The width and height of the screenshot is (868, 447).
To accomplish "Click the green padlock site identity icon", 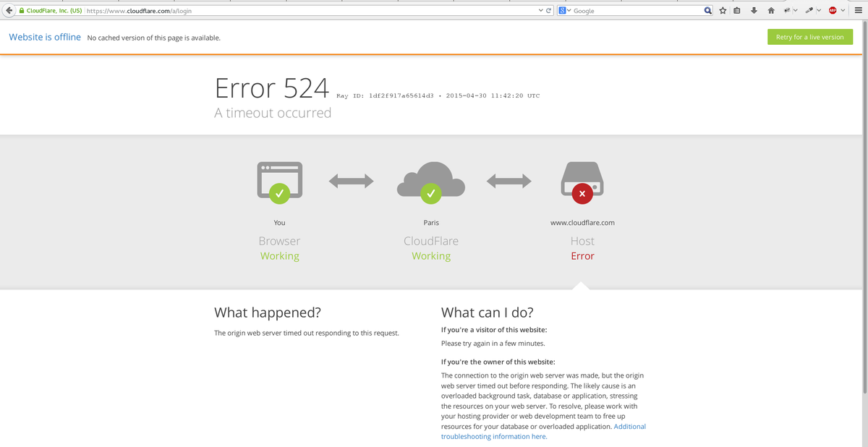I will pyautogui.click(x=21, y=11).
